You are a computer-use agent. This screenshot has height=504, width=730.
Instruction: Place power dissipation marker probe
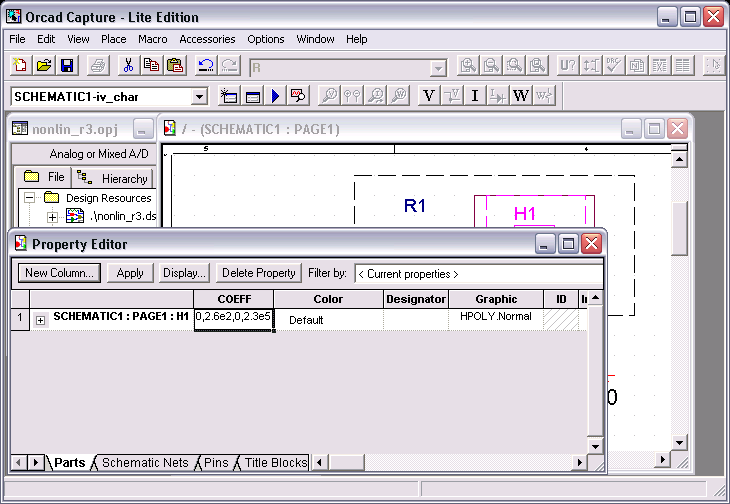(x=399, y=96)
